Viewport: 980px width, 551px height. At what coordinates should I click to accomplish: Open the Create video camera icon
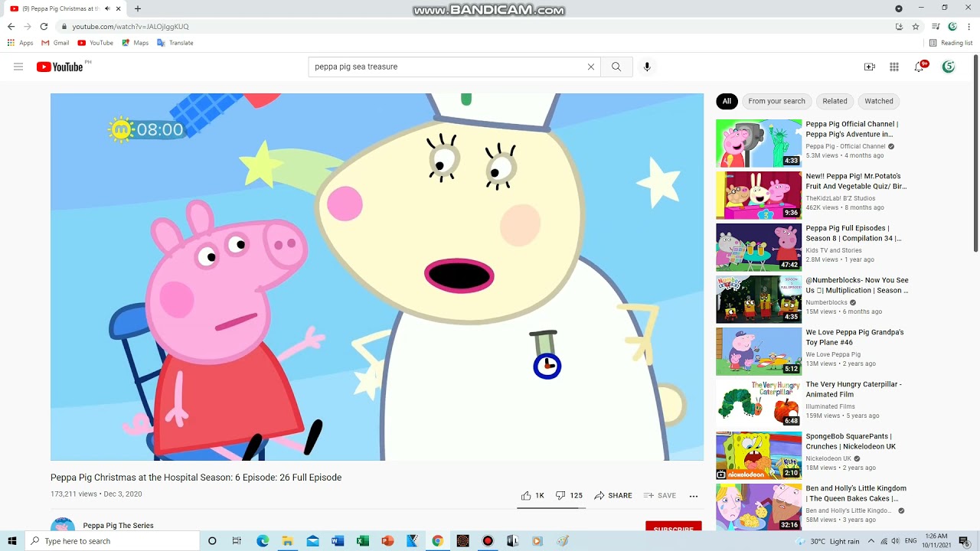click(870, 67)
